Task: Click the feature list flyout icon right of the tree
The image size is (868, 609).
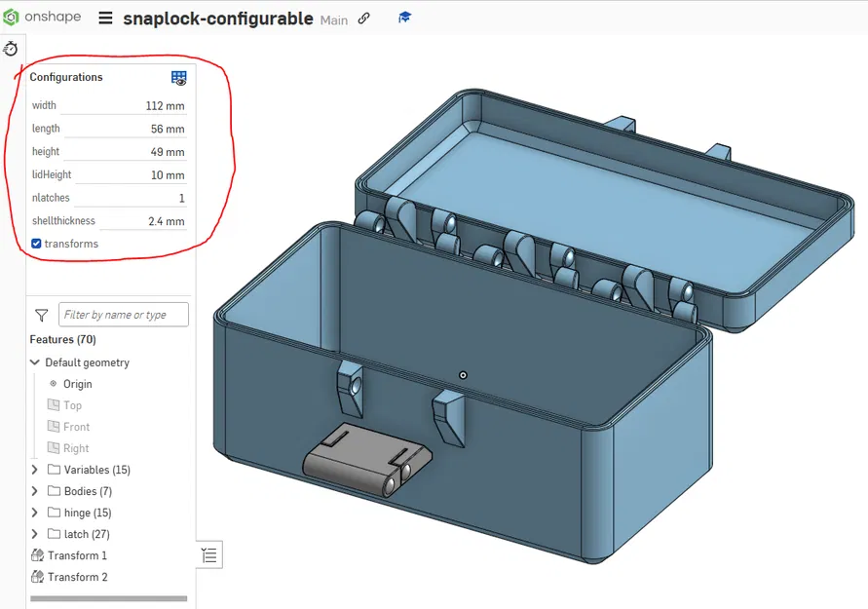Action: 208,554
